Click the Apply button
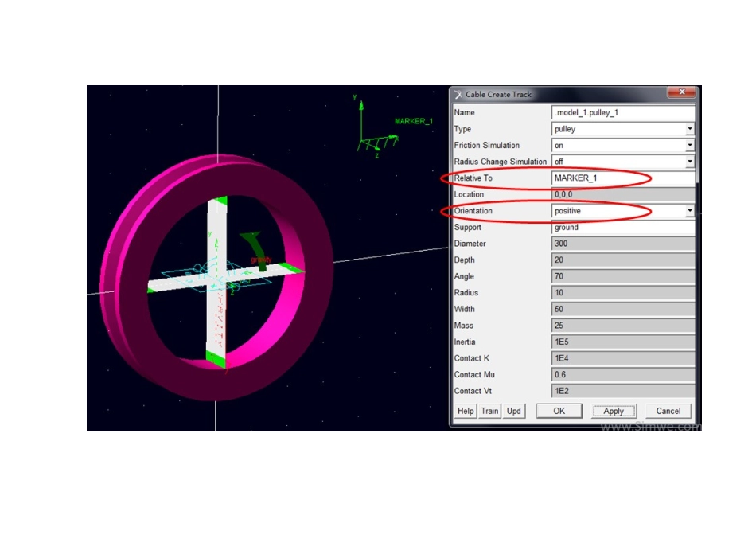 (614, 411)
